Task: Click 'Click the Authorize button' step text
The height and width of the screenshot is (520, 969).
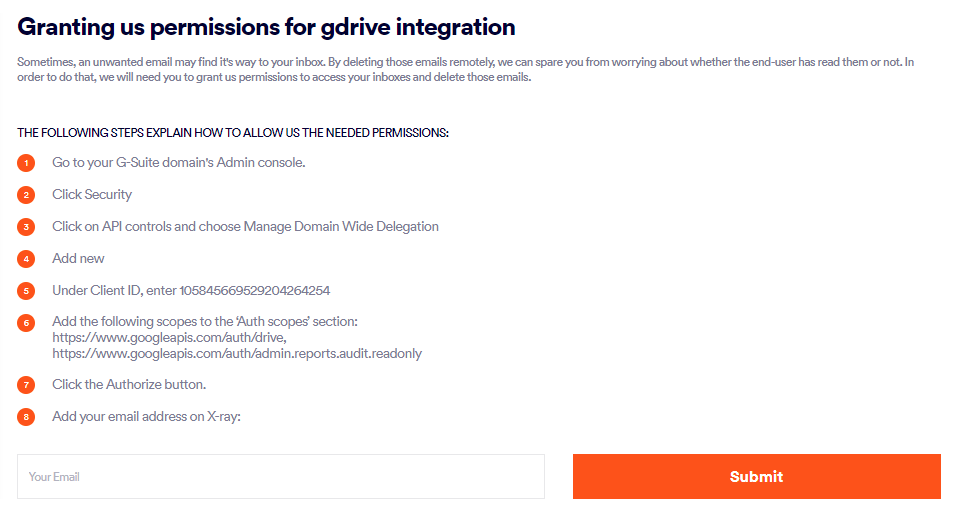Action: point(129,384)
